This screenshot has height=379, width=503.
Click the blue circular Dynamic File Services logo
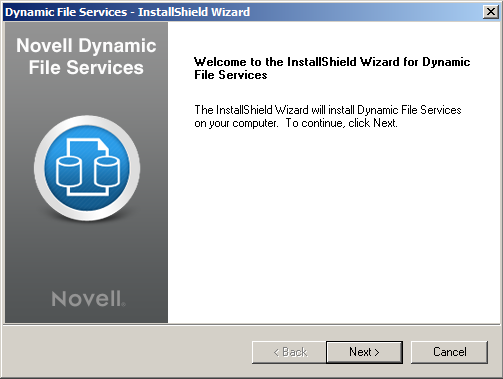(x=87, y=168)
